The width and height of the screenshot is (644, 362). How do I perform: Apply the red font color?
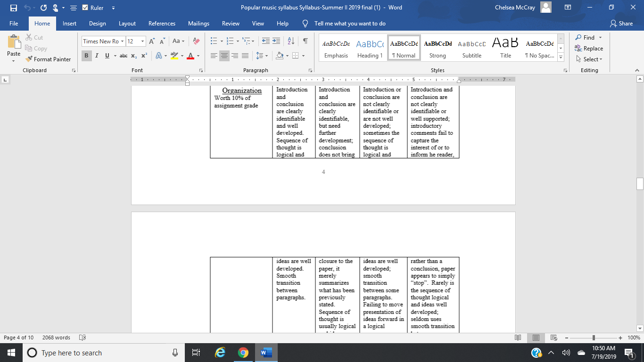pyautogui.click(x=190, y=56)
